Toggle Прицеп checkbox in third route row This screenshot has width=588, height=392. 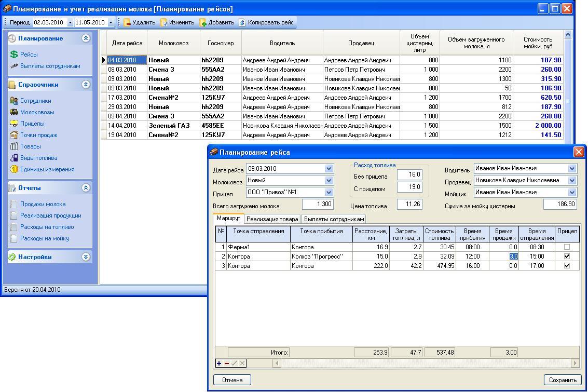(567, 266)
